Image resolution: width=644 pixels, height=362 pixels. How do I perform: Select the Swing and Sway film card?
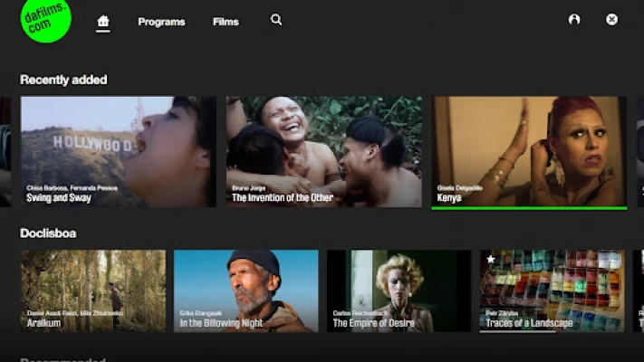(119, 152)
